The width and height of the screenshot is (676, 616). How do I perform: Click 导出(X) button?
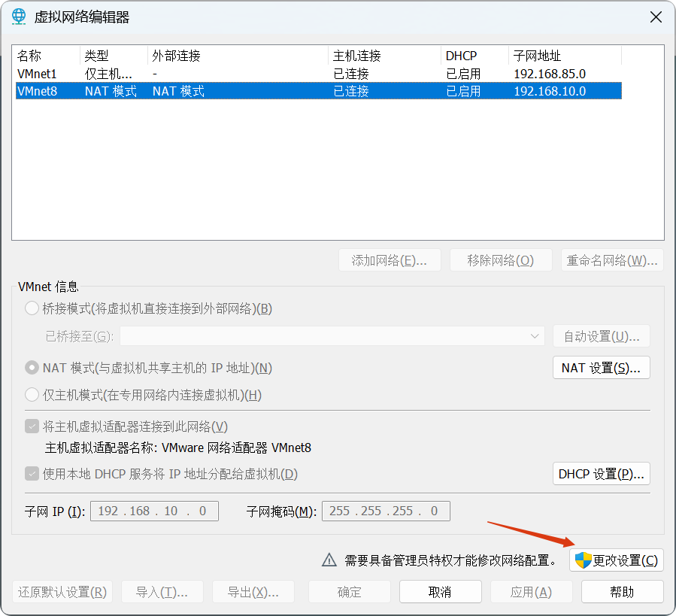pyautogui.click(x=253, y=591)
